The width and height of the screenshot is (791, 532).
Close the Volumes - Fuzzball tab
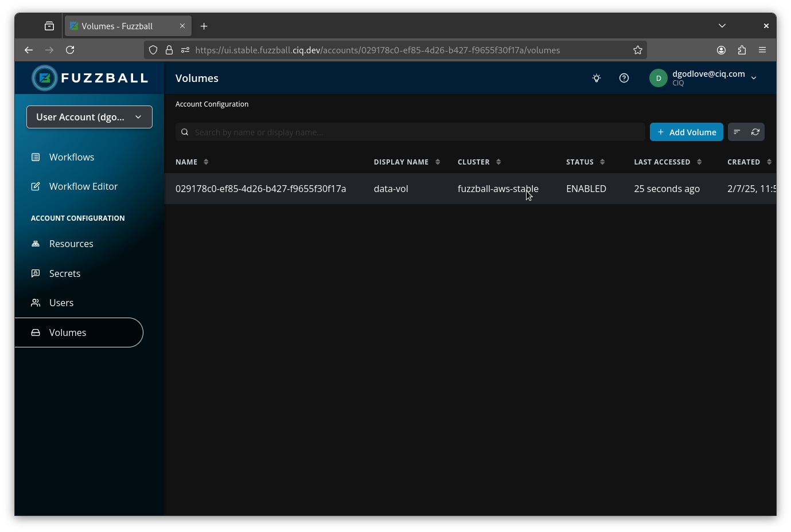click(x=182, y=26)
